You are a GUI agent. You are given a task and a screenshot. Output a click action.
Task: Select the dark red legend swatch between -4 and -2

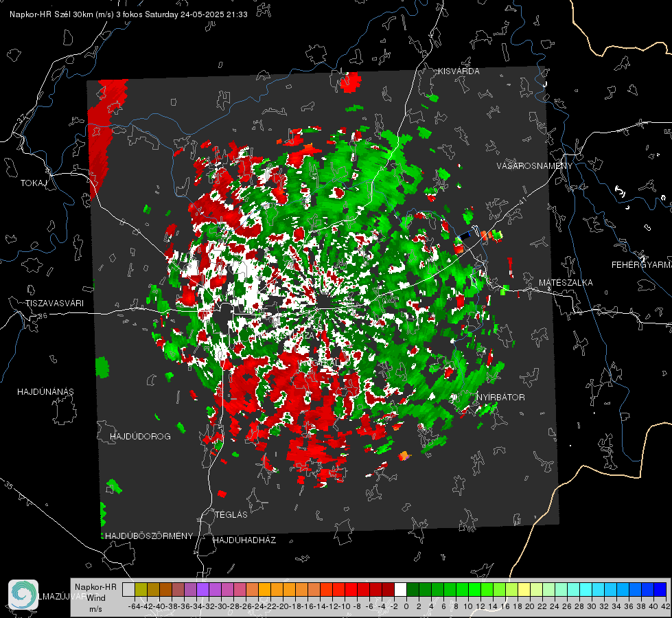click(389, 590)
